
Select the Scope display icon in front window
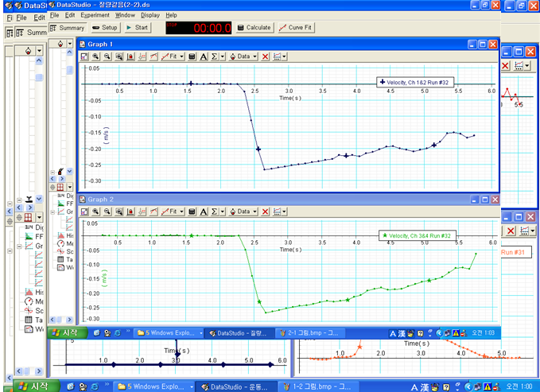(x=61, y=251)
